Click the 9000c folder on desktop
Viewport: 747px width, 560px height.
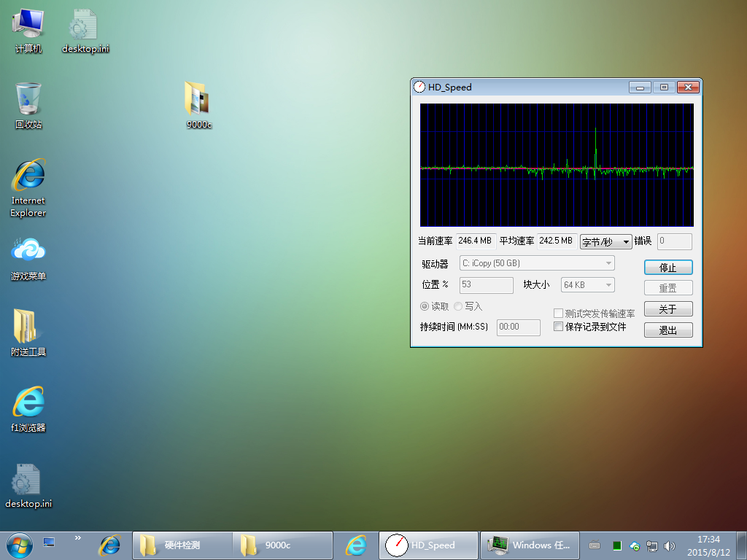pyautogui.click(x=198, y=105)
